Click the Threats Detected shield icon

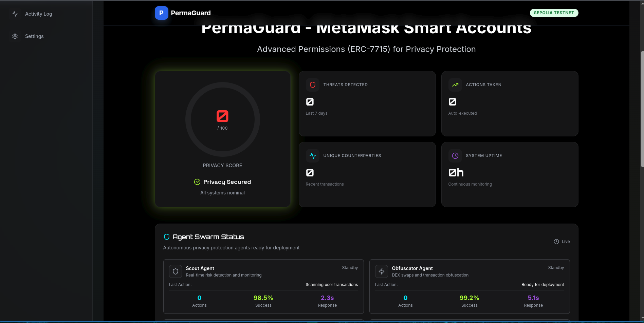coord(313,85)
